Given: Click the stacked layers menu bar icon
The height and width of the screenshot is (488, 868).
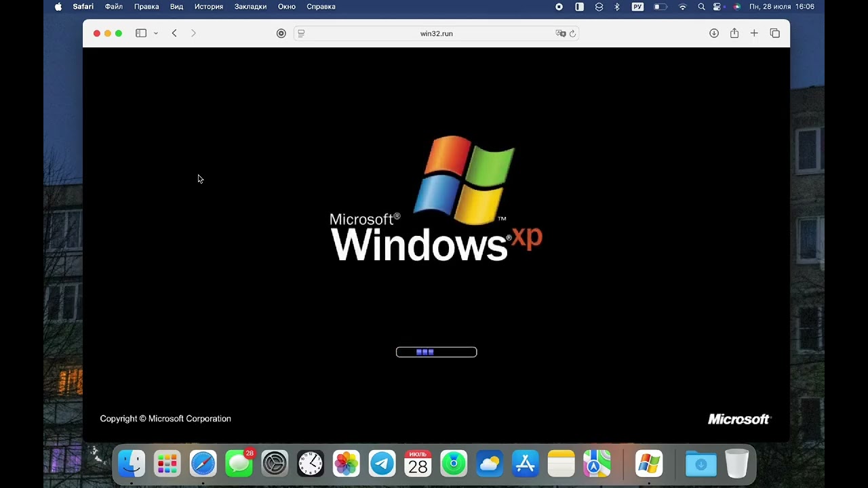Looking at the screenshot, I should point(599,7).
